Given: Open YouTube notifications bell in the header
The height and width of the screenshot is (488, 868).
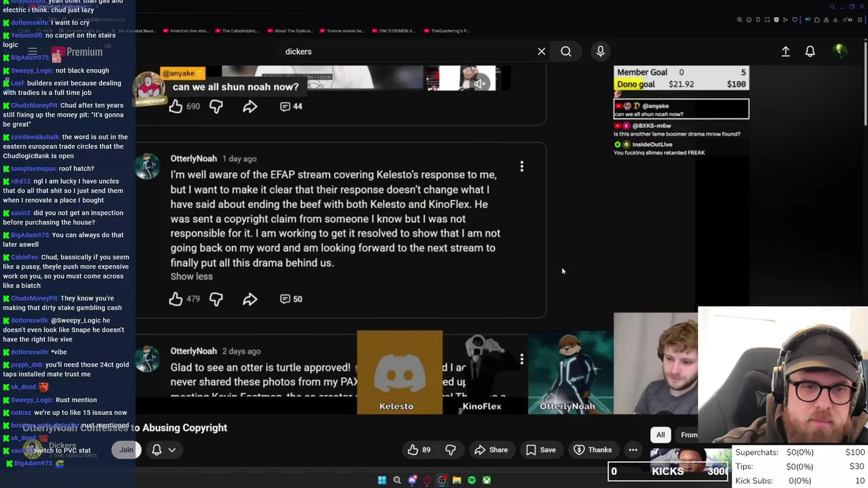Looking at the screenshot, I should click(x=810, y=52).
